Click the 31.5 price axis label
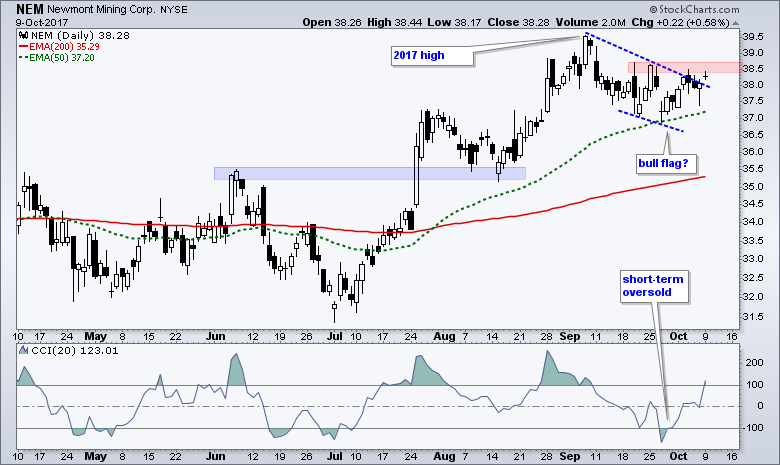 point(753,317)
